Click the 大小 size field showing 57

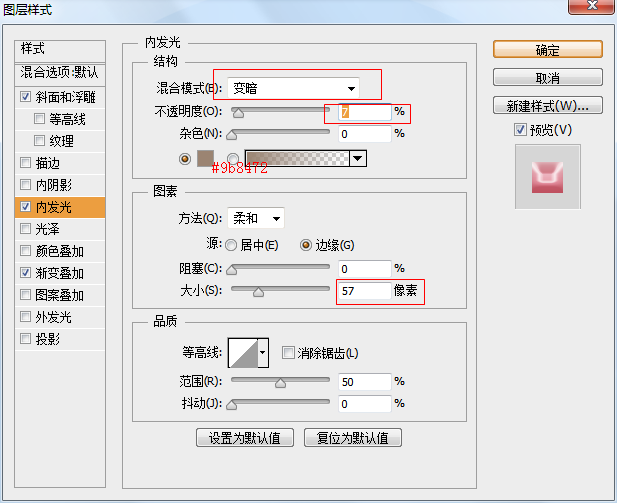tap(365, 291)
